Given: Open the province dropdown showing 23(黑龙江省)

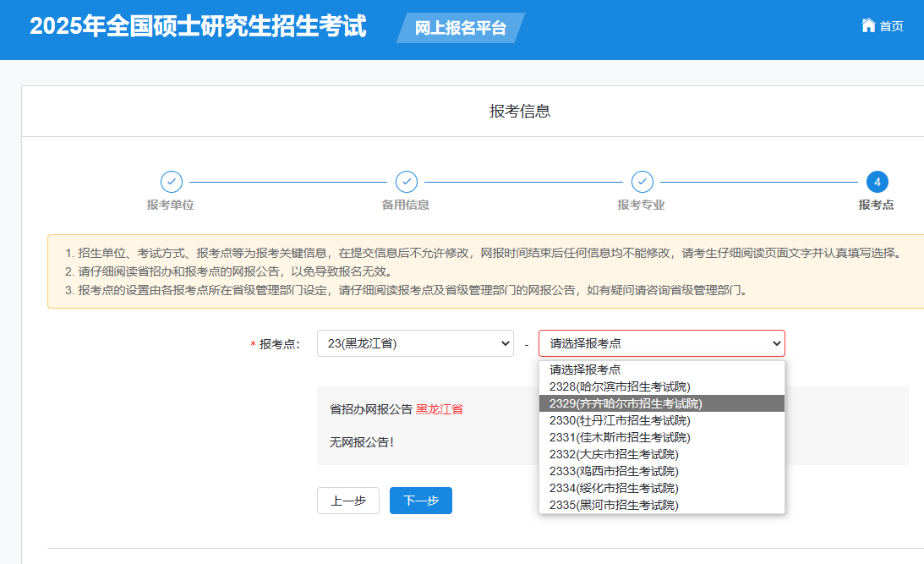Looking at the screenshot, I should coord(415,342).
